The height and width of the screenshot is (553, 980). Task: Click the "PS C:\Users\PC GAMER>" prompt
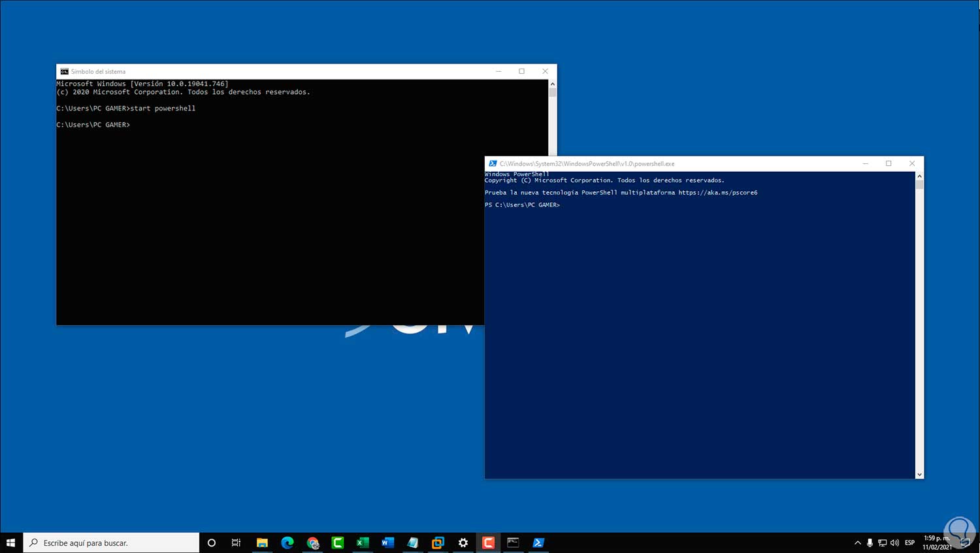tap(522, 205)
